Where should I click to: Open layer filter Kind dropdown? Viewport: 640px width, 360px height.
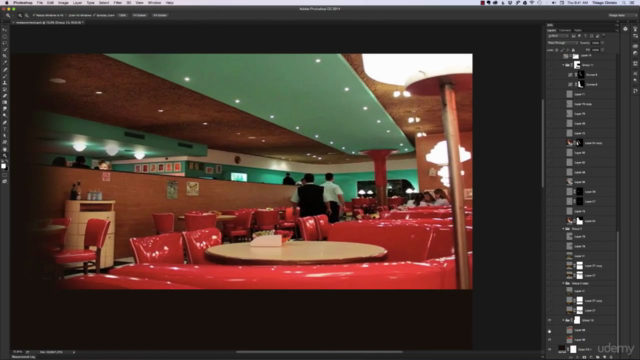(x=558, y=36)
